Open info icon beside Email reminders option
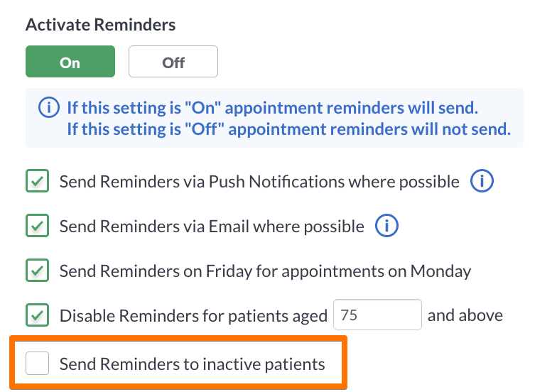 click(x=386, y=226)
